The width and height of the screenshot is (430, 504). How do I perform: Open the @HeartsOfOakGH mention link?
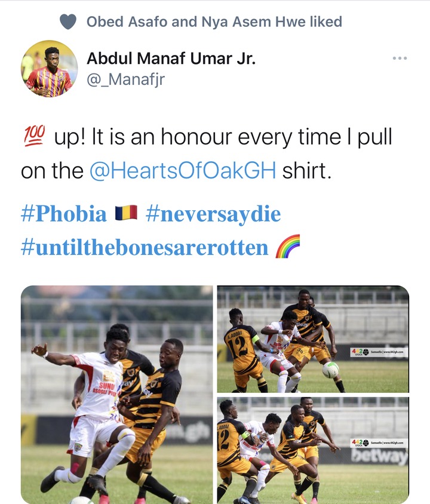183,170
